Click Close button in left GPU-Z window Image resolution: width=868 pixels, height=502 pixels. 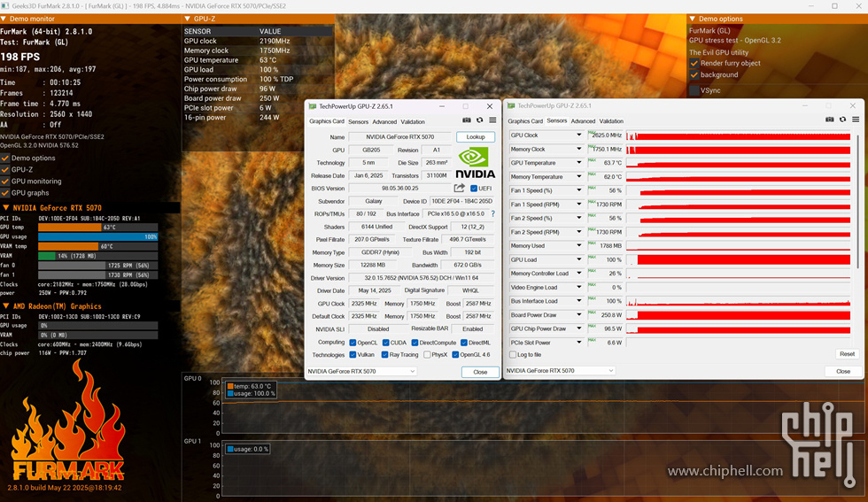[480, 372]
